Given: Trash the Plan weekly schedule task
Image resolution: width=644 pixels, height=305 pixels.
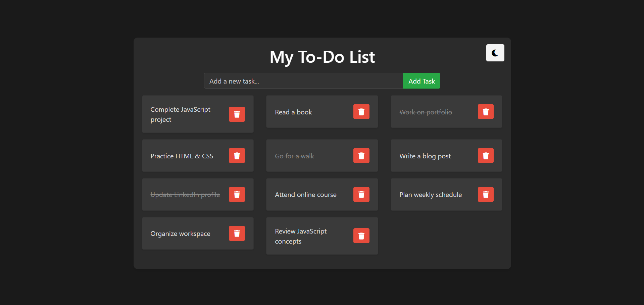Looking at the screenshot, I should coord(485,195).
